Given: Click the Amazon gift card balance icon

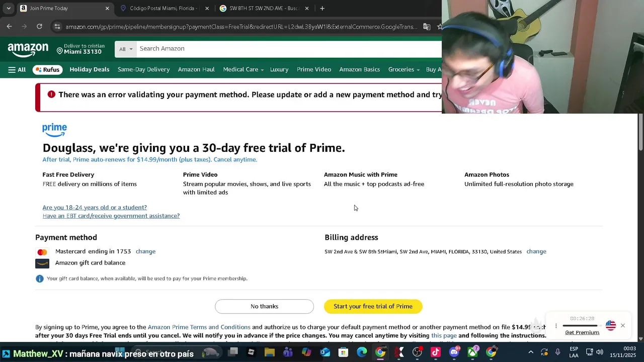Looking at the screenshot, I should (42, 263).
